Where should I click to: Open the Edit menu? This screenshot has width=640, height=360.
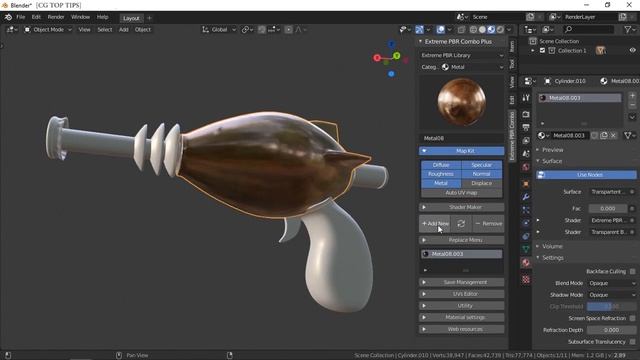pos(36,17)
